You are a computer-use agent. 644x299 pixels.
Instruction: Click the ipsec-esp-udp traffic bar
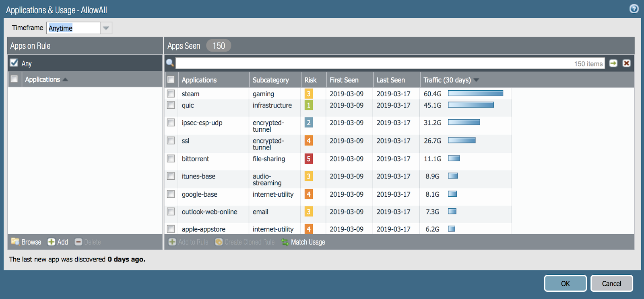pos(464,122)
